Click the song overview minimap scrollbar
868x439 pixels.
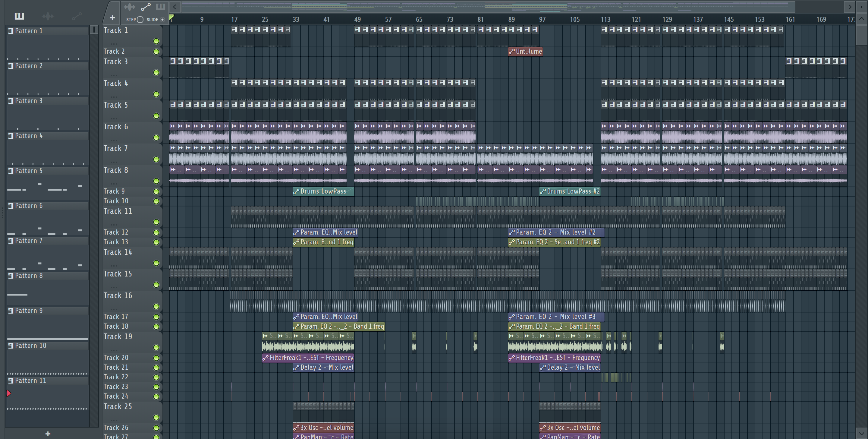tap(488, 6)
